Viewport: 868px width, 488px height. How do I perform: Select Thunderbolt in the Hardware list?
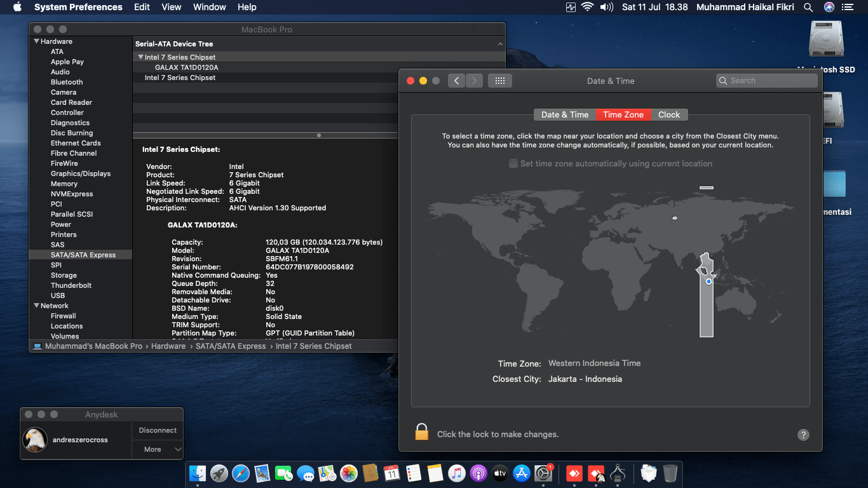(x=71, y=285)
